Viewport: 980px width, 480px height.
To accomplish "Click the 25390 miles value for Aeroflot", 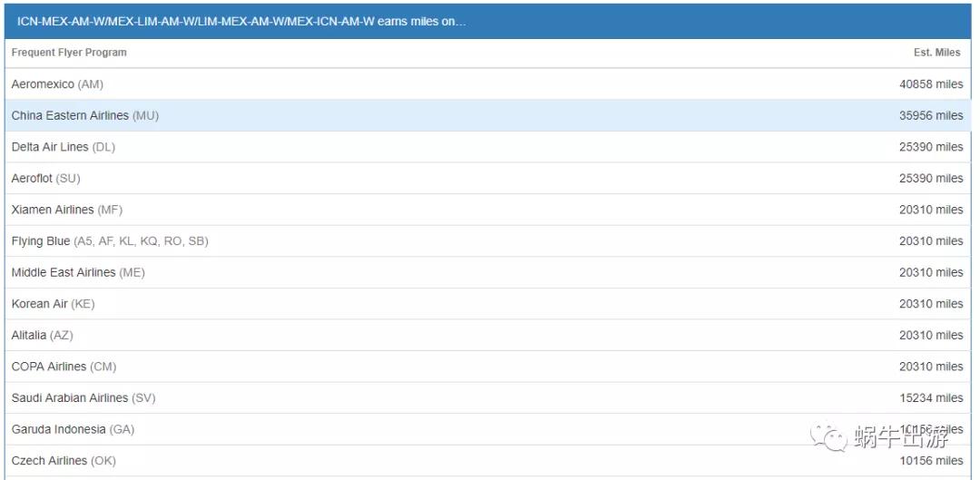I will 931,178.
